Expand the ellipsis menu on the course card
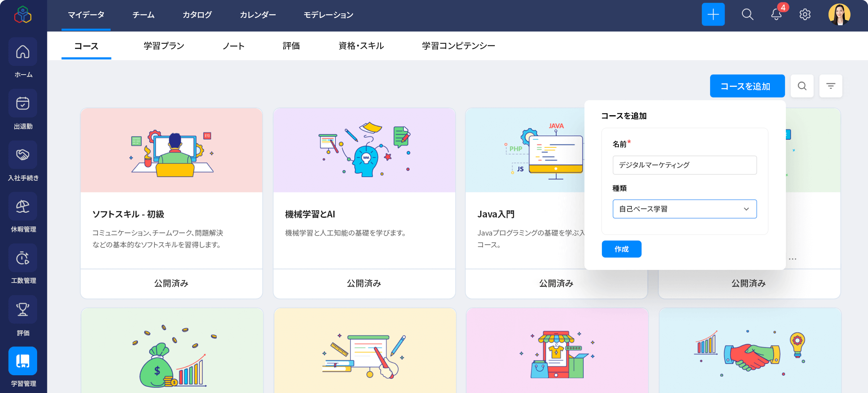This screenshot has height=393, width=868. coord(792,258)
